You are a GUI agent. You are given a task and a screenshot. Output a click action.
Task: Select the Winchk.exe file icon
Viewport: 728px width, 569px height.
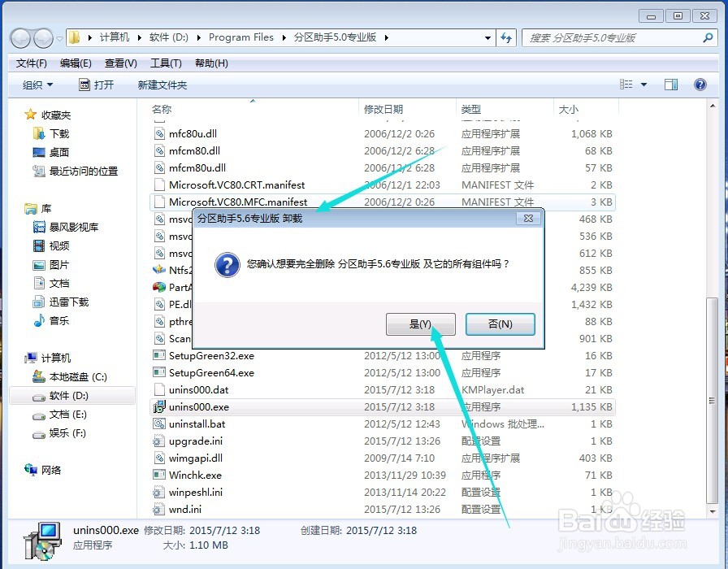(x=159, y=475)
